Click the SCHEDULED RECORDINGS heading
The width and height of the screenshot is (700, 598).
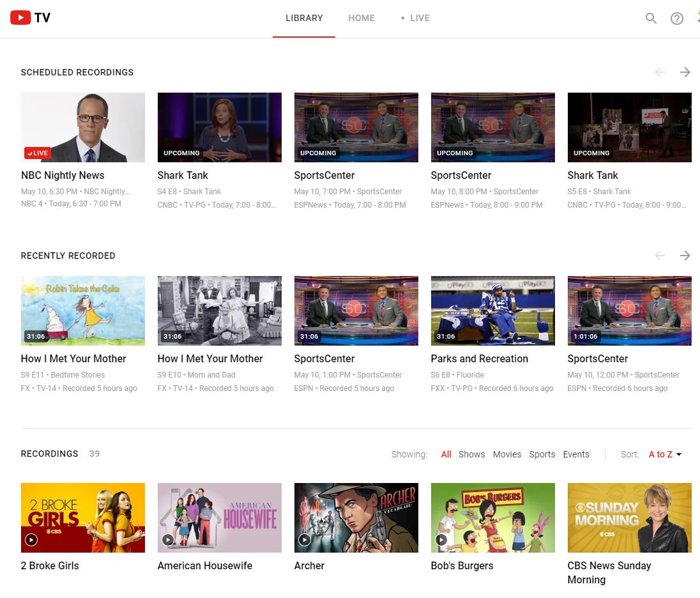(77, 72)
